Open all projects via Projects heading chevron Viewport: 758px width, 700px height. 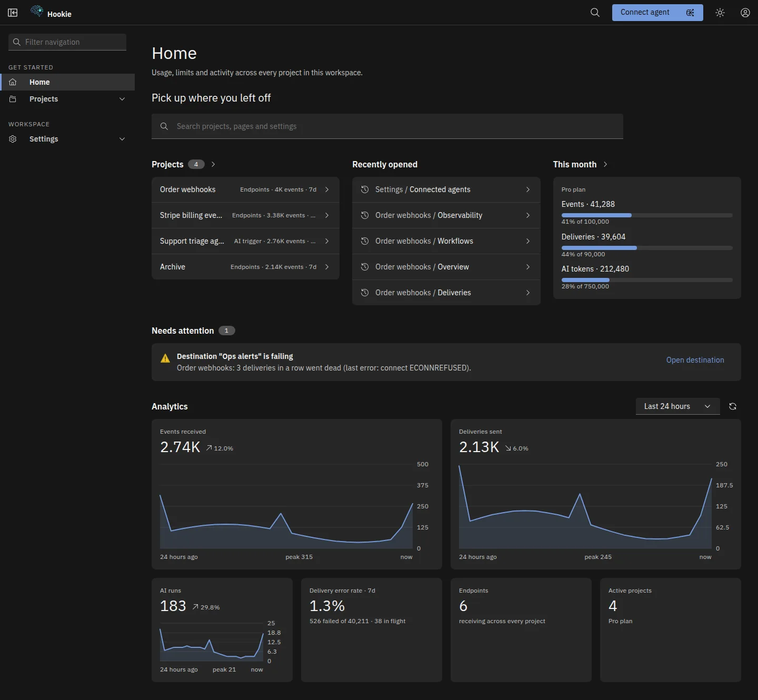(x=213, y=164)
